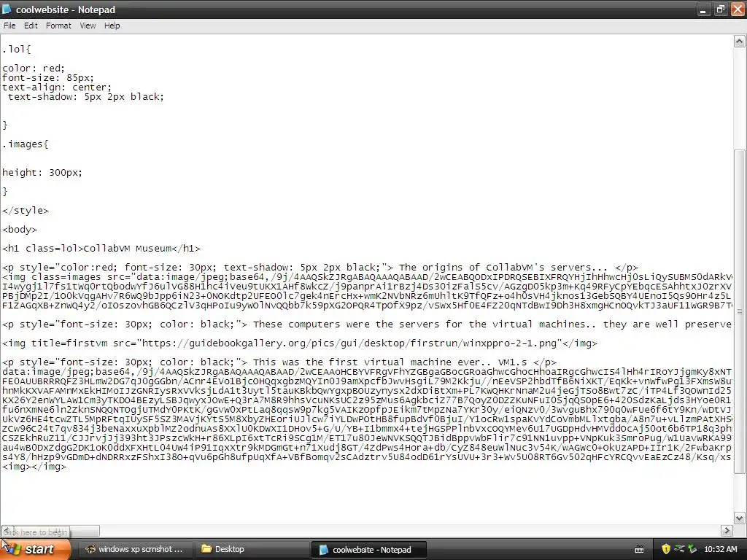
Task: Click the vertical scrollbar thumb
Action: point(739,312)
